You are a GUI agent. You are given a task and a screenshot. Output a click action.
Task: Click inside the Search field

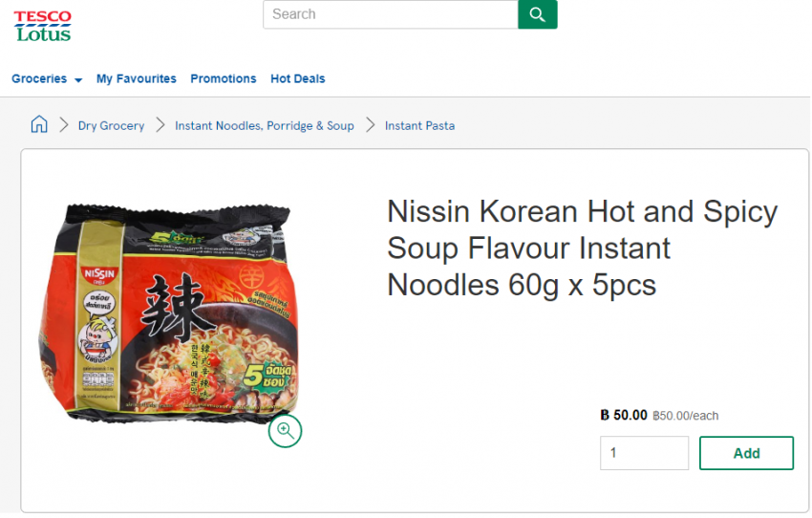[391, 14]
